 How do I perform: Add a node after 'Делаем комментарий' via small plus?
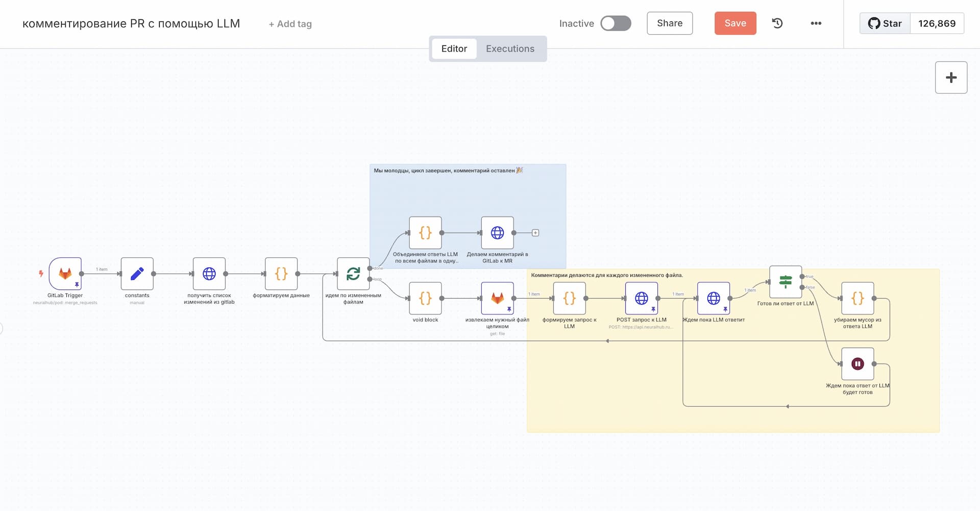point(535,233)
